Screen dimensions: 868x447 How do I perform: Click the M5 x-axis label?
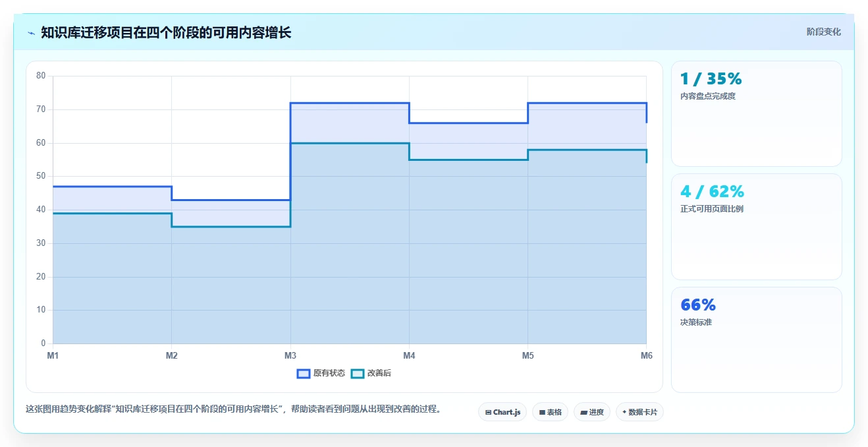(x=528, y=355)
